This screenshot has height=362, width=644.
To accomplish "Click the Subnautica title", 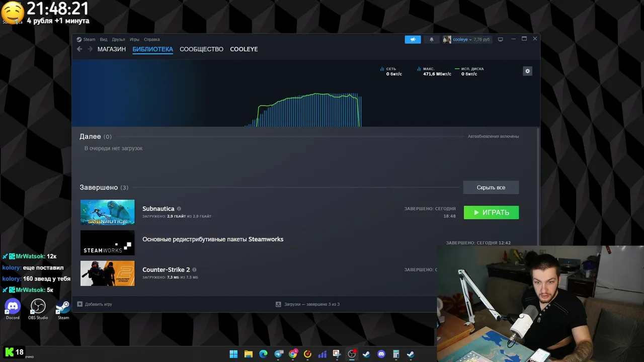I will (x=158, y=209).
